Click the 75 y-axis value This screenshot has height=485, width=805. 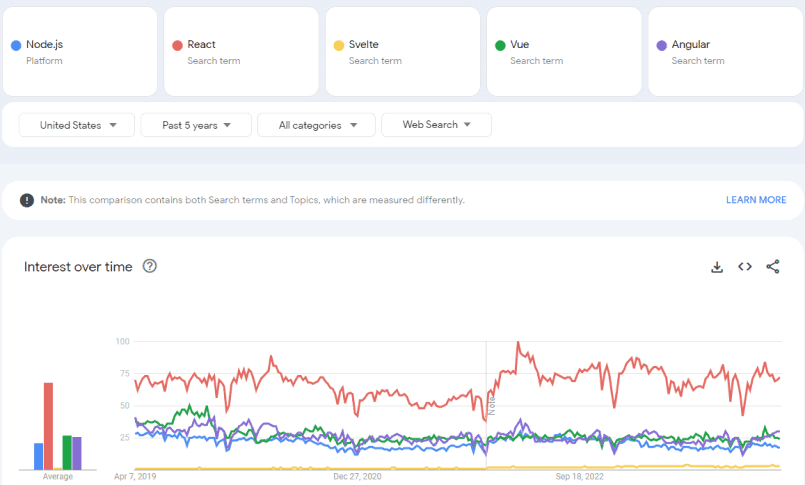[125, 374]
